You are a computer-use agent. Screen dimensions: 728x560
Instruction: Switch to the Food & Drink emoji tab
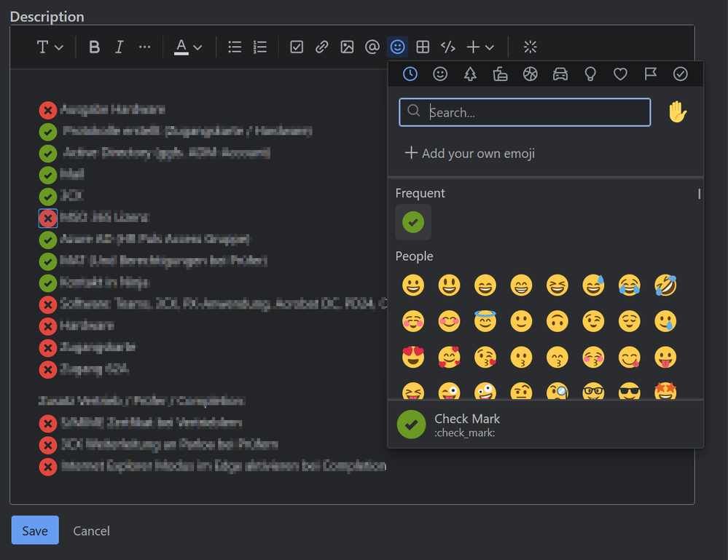coord(500,74)
